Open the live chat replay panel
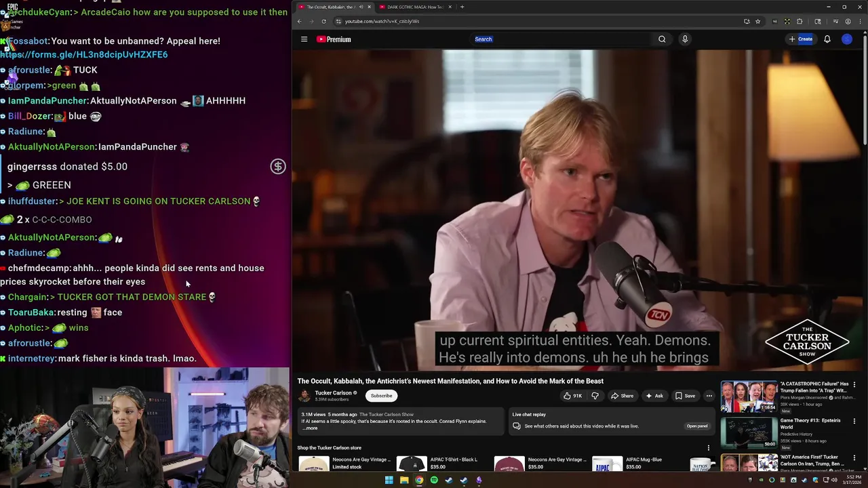 click(x=697, y=426)
